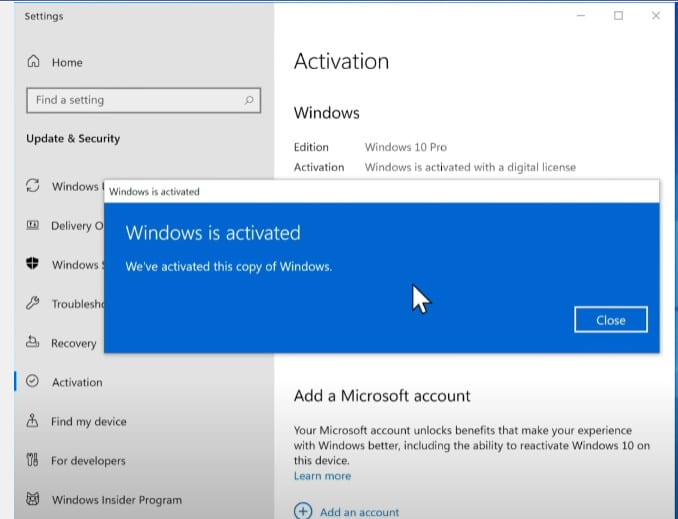678x519 pixels.
Task: Open For developers settings
Action: 88,461
